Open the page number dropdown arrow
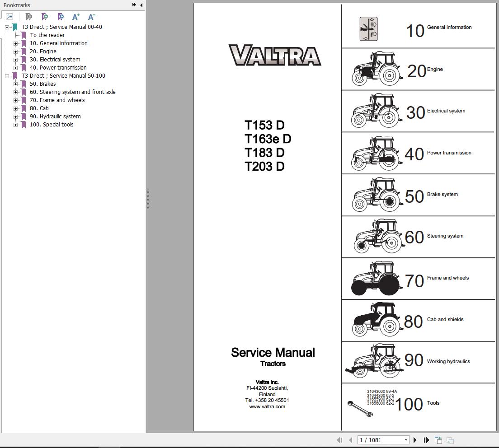 [406, 440]
